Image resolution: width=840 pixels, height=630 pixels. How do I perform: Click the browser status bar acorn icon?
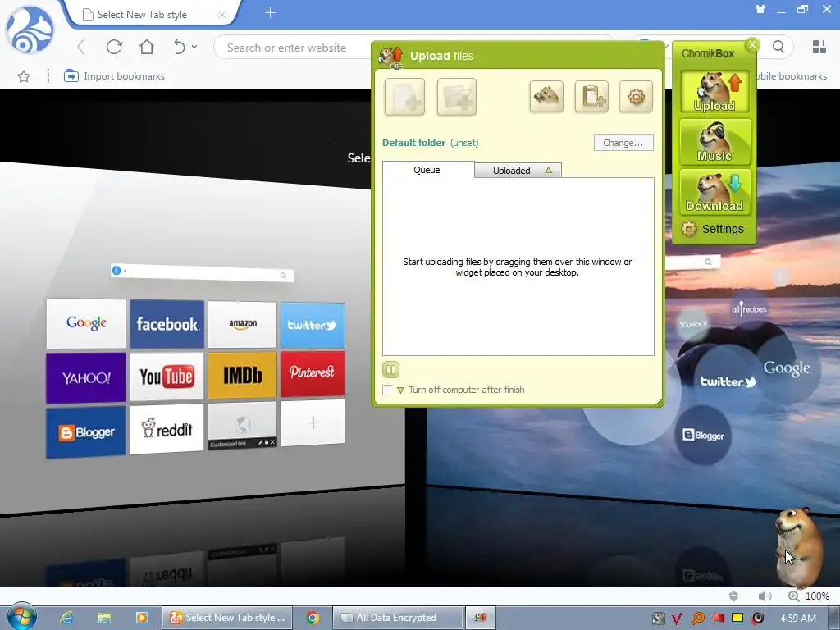point(733,596)
